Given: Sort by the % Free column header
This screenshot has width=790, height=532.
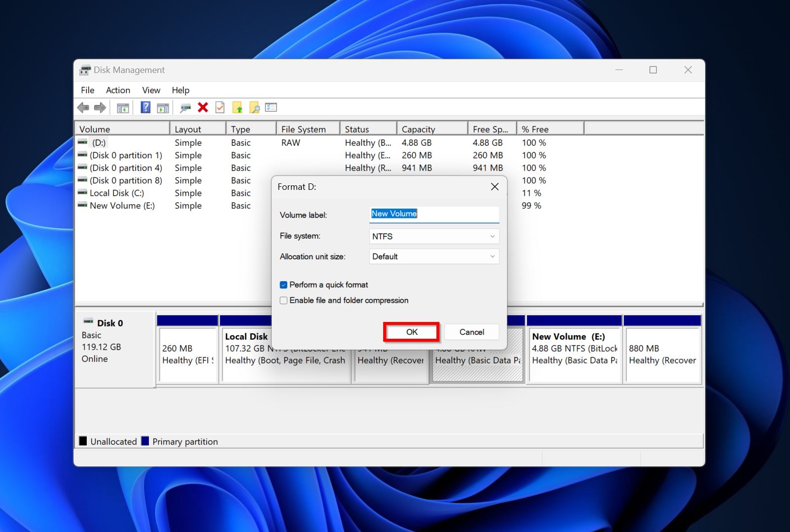Looking at the screenshot, I should click(x=550, y=129).
